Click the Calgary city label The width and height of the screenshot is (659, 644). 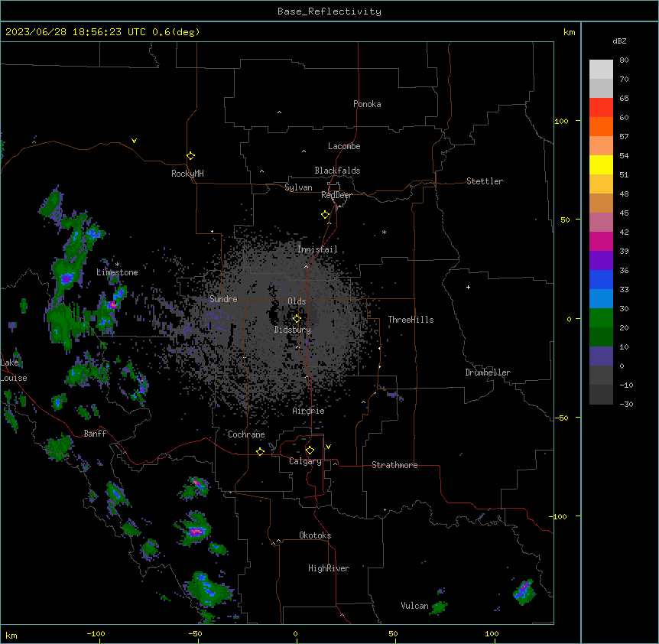pos(305,461)
